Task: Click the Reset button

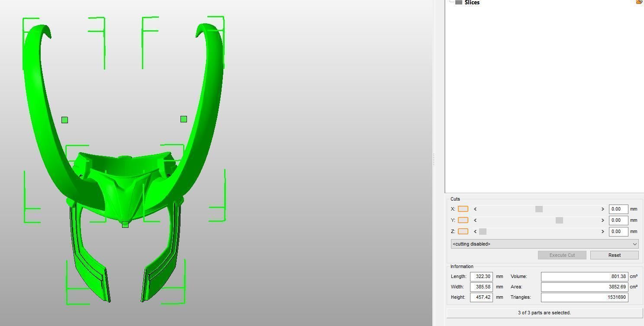Action: pyautogui.click(x=614, y=255)
